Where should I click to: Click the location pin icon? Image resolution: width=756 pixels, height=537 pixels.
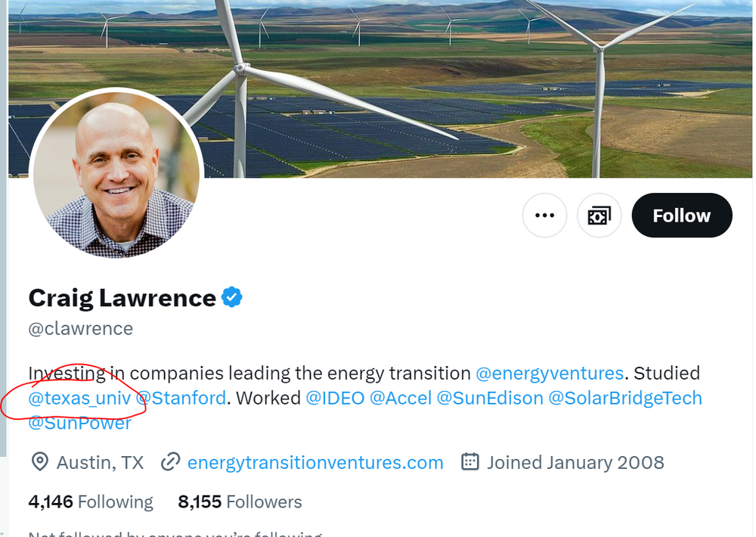pyautogui.click(x=39, y=462)
